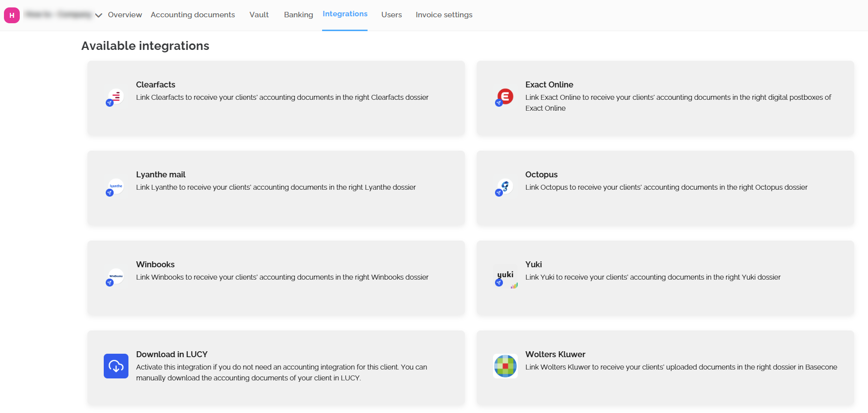Image resolution: width=868 pixels, height=413 pixels.
Task: Click the pink H company avatar
Action: (x=12, y=15)
